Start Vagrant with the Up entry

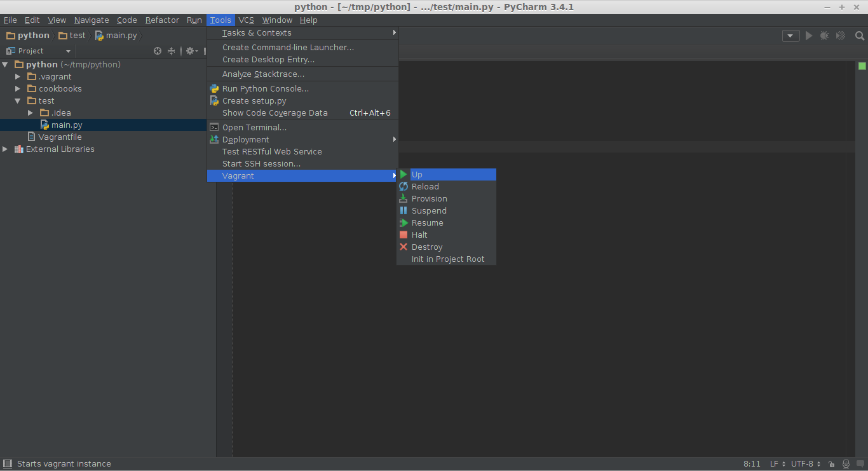pos(446,174)
